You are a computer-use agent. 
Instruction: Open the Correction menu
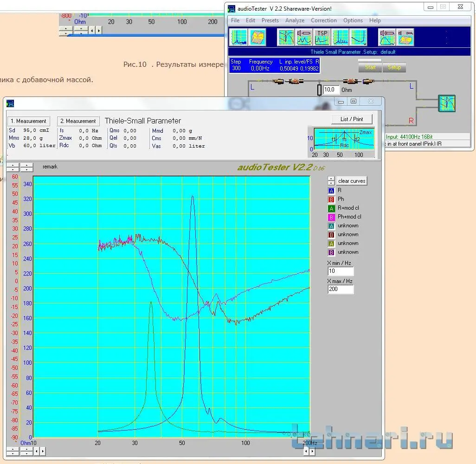pos(323,20)
